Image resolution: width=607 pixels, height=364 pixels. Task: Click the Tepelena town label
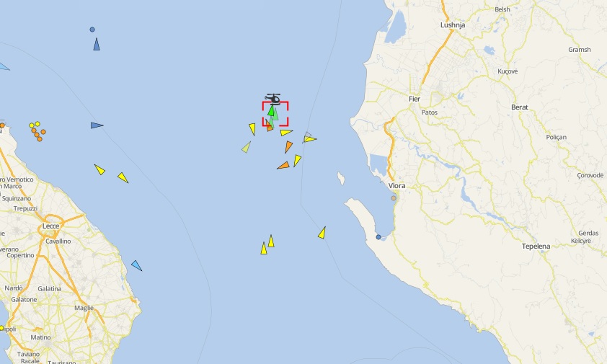point(536,247)
